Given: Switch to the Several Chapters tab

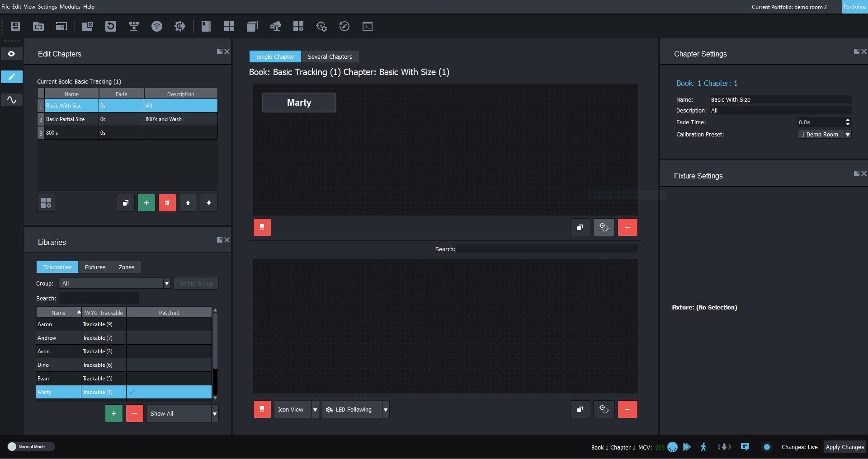Looking at the screenshot, I should coord(330,56).
